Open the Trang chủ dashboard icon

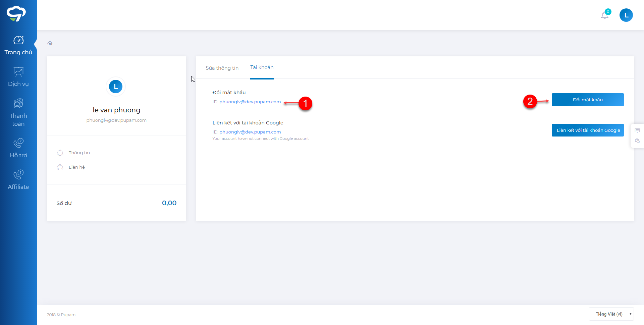(x=18, y=40)
